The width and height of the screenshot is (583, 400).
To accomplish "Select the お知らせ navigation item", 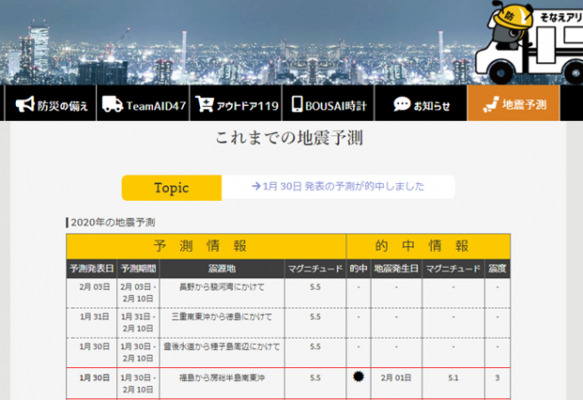I will click(x=421, y=103).
